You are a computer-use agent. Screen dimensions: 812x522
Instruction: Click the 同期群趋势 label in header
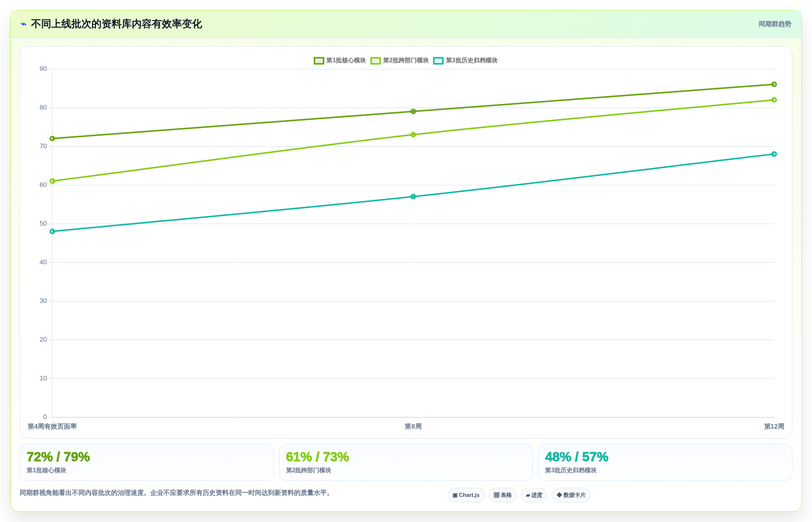point(775,24)
